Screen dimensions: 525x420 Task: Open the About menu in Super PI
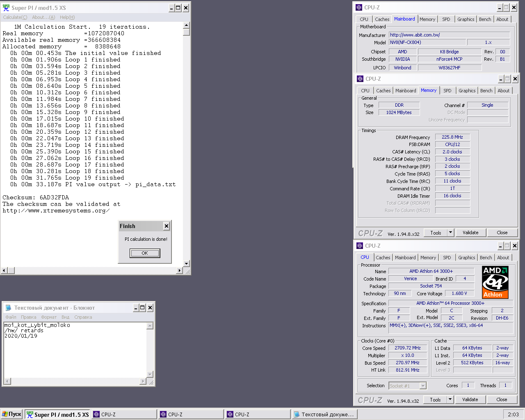click(43, 17)
